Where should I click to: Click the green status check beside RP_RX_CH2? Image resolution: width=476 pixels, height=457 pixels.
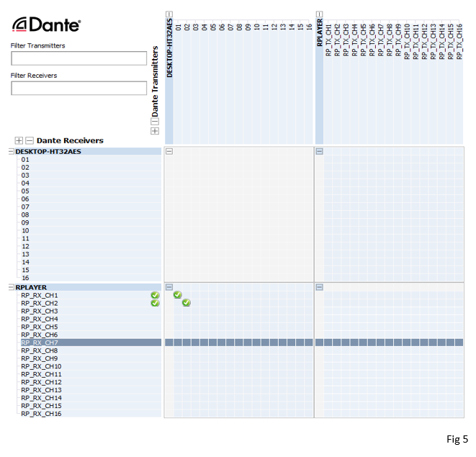tap(155, 303)
